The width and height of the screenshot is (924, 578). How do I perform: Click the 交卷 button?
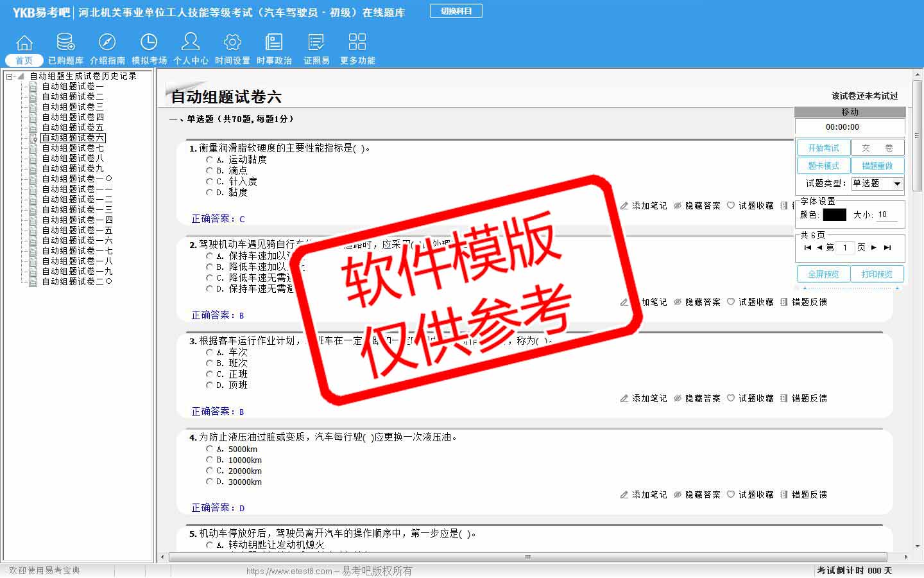tap(877, 148)
